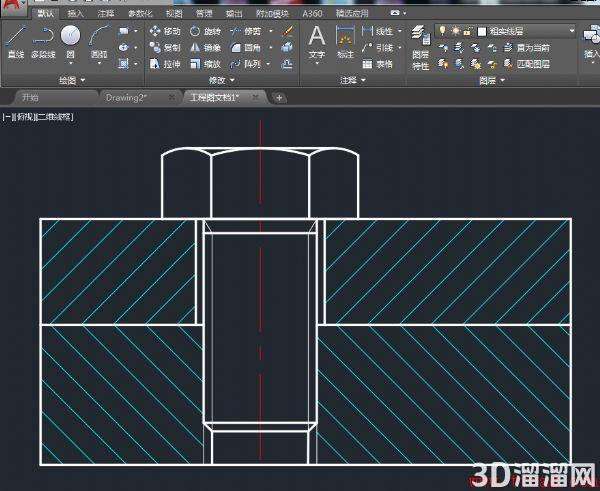Image resolution: width=600 pixels, height=491 pixels.
Task: Open the rectangle tool dropdown arrow
Action: pyautogui.click(x=136, y=31)
